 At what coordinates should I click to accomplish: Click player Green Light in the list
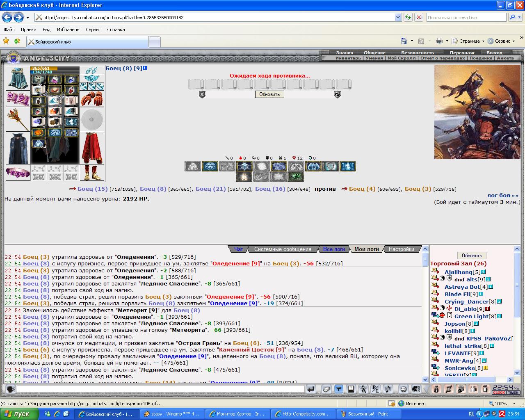point(471,316)
